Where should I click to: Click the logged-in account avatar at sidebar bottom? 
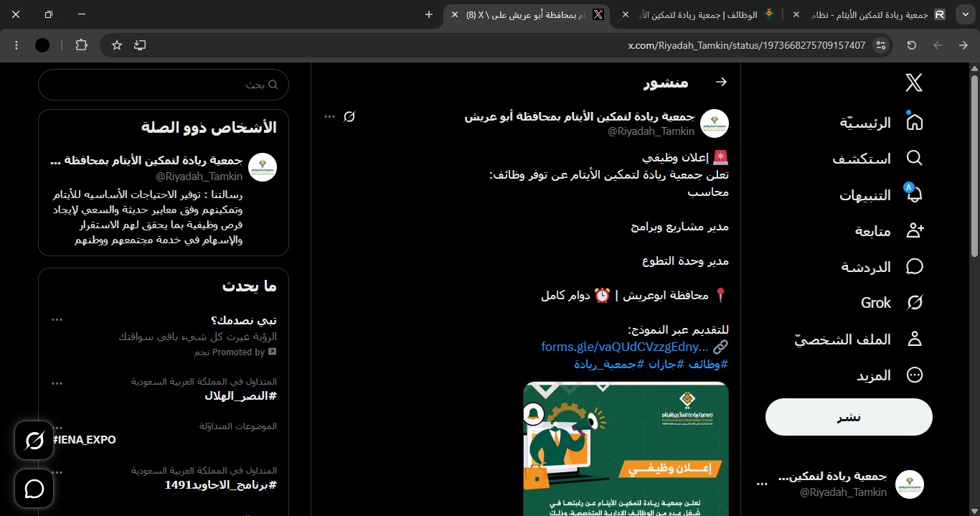[x=910, y=484]
